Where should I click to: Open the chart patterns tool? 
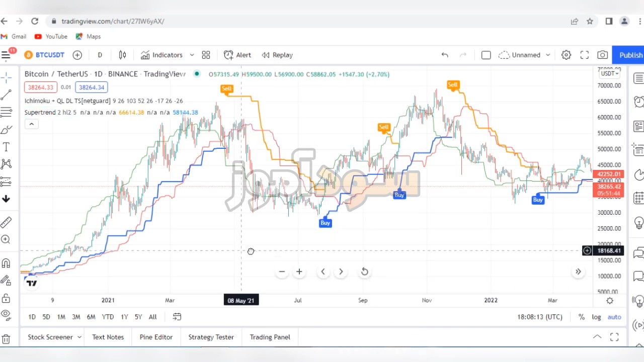point(6,164)
